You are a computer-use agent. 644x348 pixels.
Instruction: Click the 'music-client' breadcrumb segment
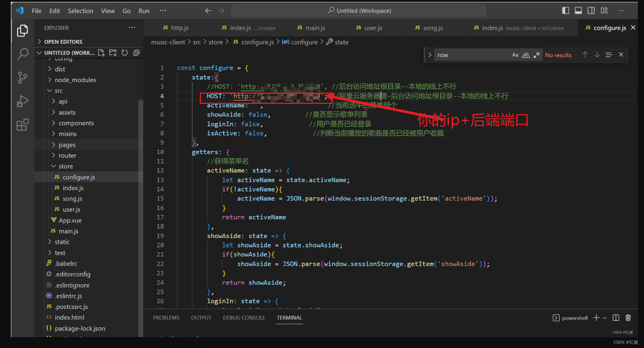168,42
